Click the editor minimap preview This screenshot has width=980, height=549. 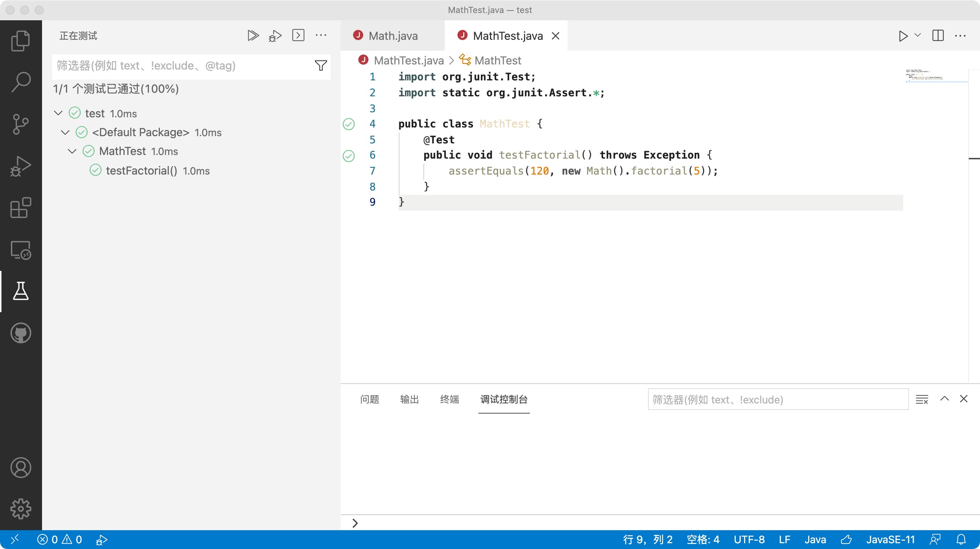[x=936, y=76]
